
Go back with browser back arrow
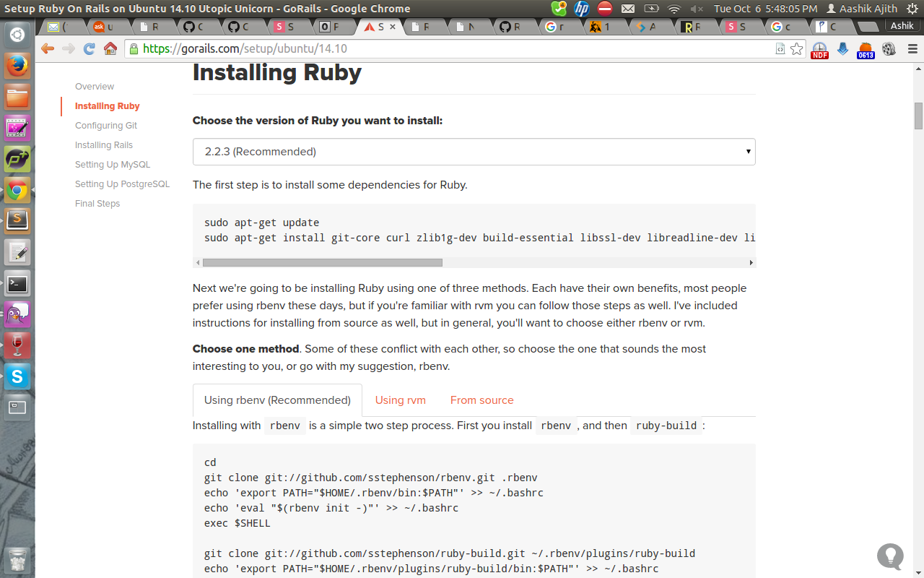click(48, 49)
